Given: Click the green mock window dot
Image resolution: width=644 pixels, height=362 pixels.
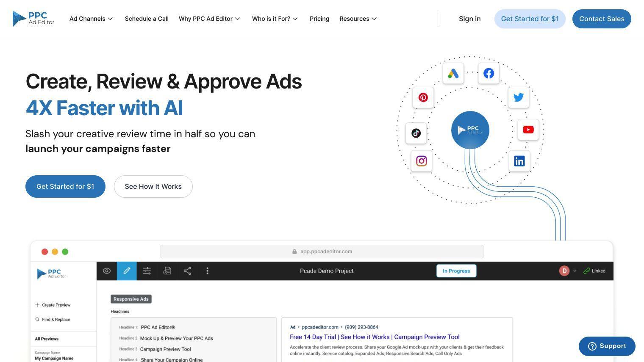Looking at the screenshot, I should click(65, 251).
